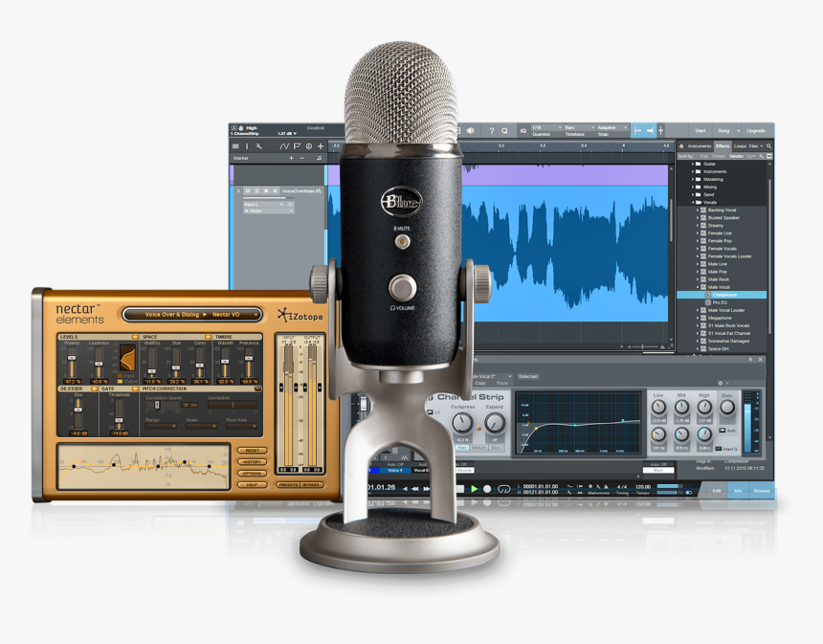
Task: Add a marker with the Marker plus
Action: 291,158
